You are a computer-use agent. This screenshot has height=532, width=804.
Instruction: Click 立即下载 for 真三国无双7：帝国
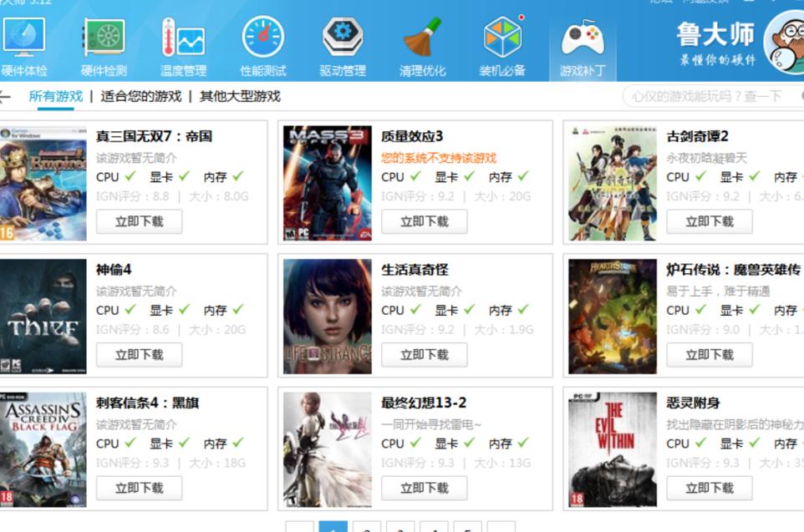point(139,221)
